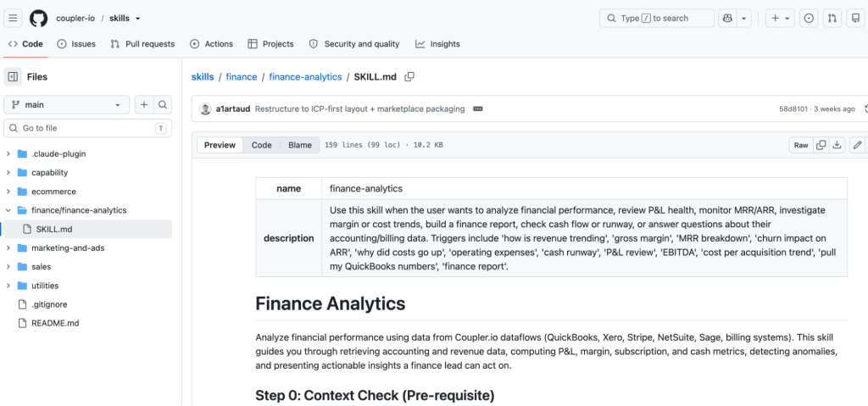Viewport: 868px width, 406px height.
Task: Select the Pull requests tab
Action: pyautogui.click(x=142, y=44)
